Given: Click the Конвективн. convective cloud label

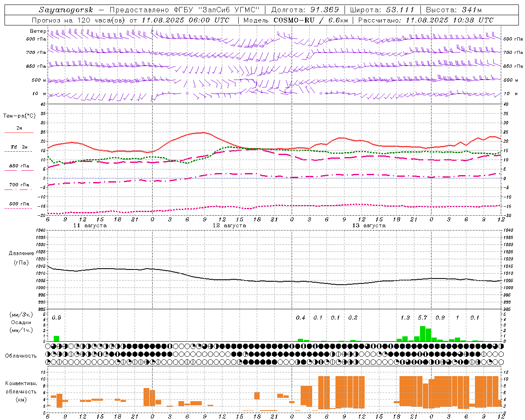Looking at the screenshot, I should click(21, 383).
